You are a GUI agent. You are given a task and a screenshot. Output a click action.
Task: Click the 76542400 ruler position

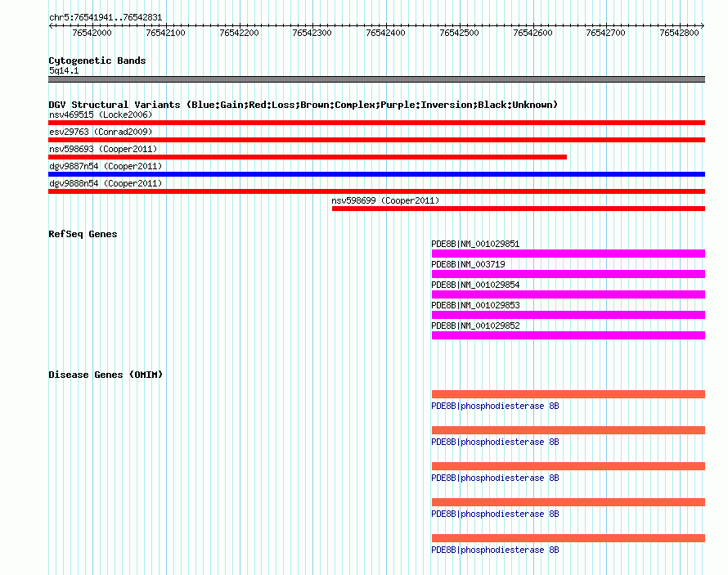pos(386,33)
